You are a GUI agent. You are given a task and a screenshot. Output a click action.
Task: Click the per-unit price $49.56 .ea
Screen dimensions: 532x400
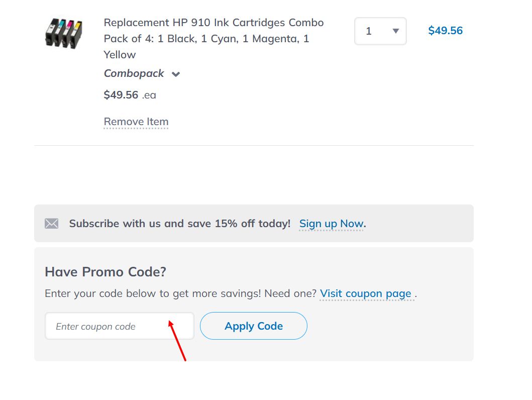130,94
